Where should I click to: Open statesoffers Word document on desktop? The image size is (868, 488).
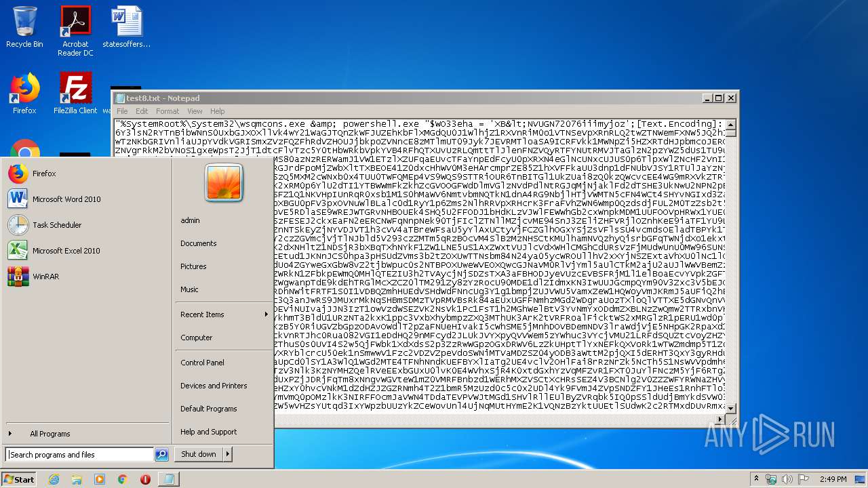127,27
